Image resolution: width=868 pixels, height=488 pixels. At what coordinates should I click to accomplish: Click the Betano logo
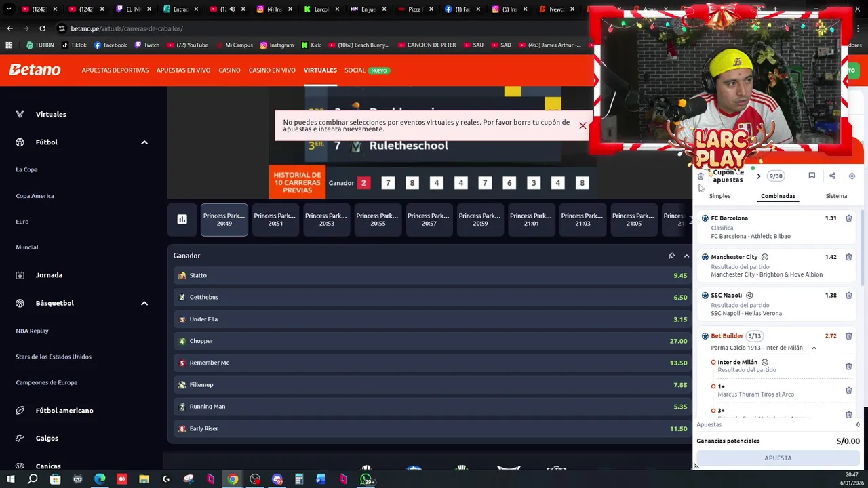35,70
